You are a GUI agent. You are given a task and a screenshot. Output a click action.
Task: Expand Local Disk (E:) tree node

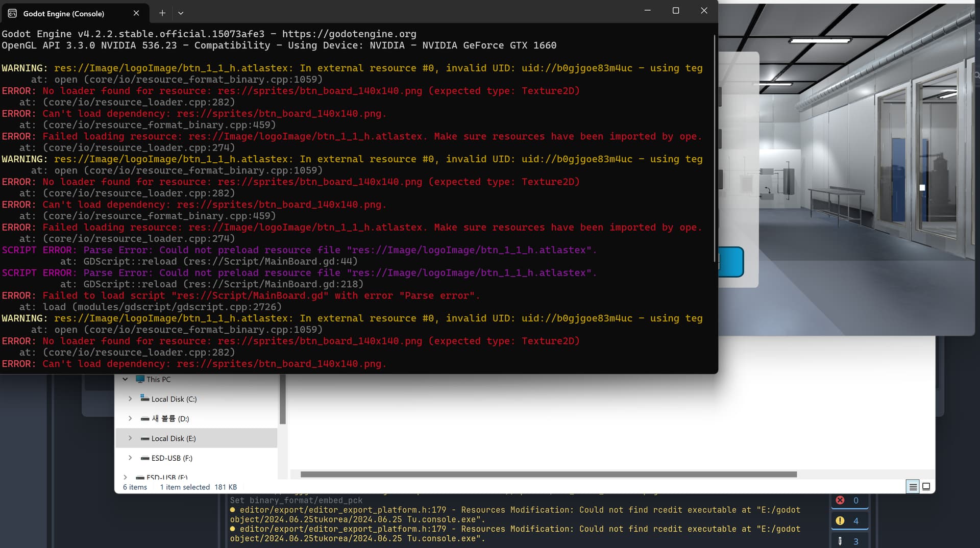130,438
